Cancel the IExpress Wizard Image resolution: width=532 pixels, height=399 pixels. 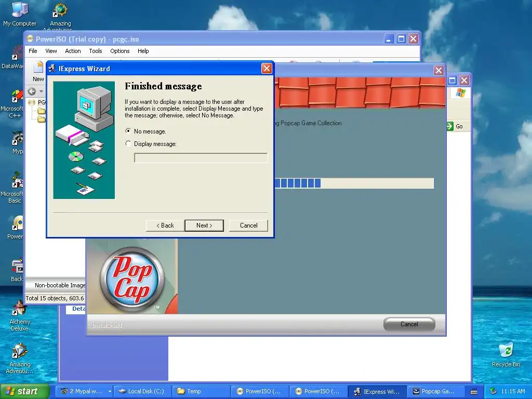tap(248, 225)
